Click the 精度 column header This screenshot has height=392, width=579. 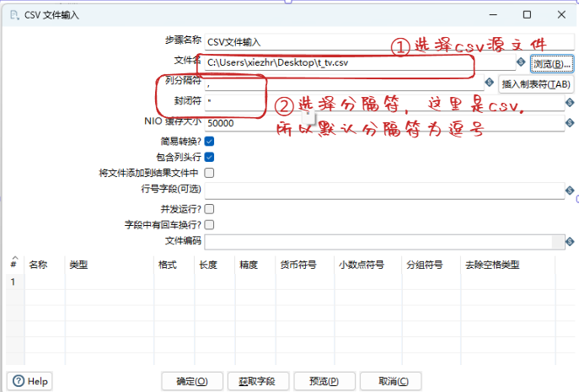(x=256, y=265)
